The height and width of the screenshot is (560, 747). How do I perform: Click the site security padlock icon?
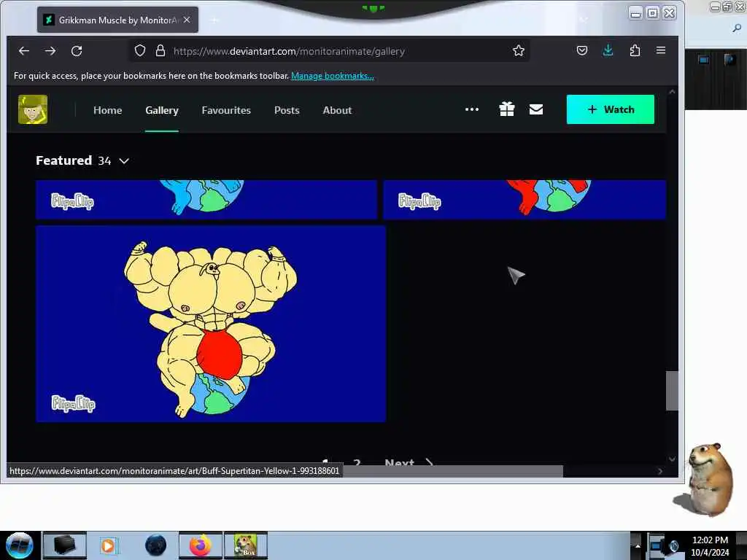(x=160, y=50)
